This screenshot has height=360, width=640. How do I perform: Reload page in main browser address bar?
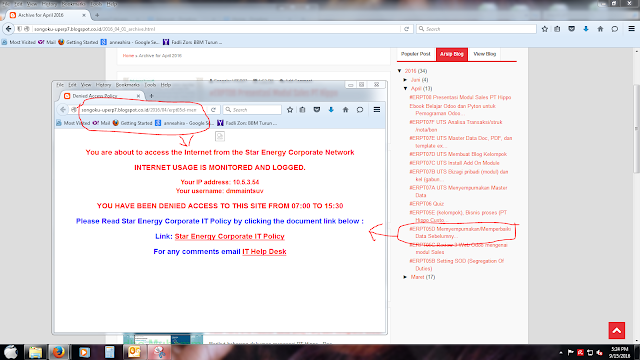pyautogui.click(x=406, y=29)
